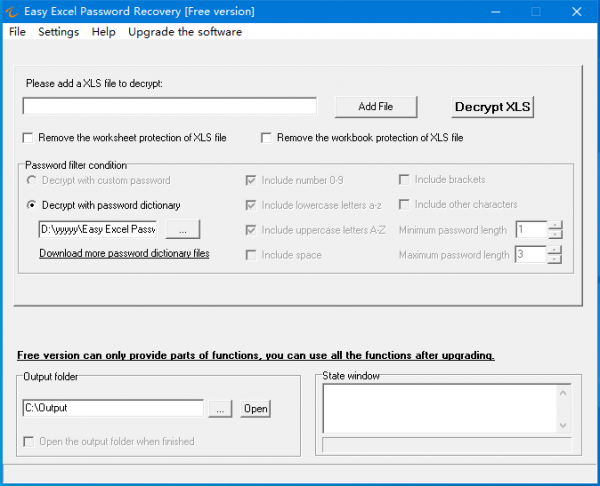The height and width of the screenshot is (486, 600).
Task: Open the File menu
Action: 17,32
